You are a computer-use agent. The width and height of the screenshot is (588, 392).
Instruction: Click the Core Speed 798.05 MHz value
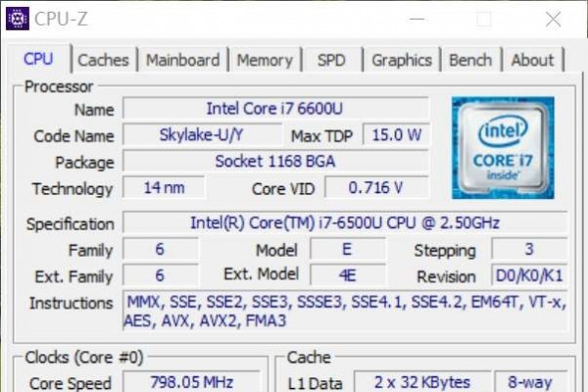[x=191, y=382]
